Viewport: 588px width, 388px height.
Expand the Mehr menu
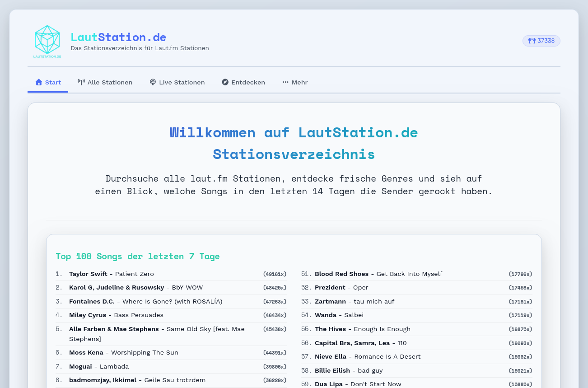[295, 82]
